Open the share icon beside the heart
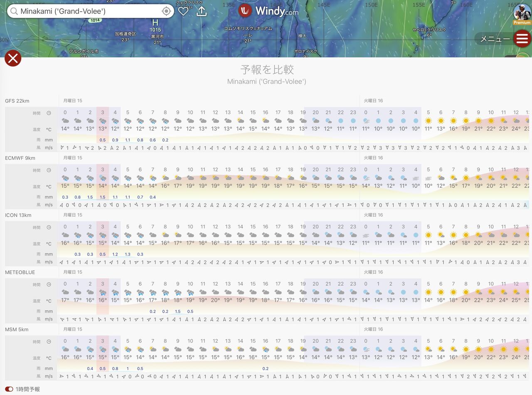532x395 pixels. (x=202, y=11)
